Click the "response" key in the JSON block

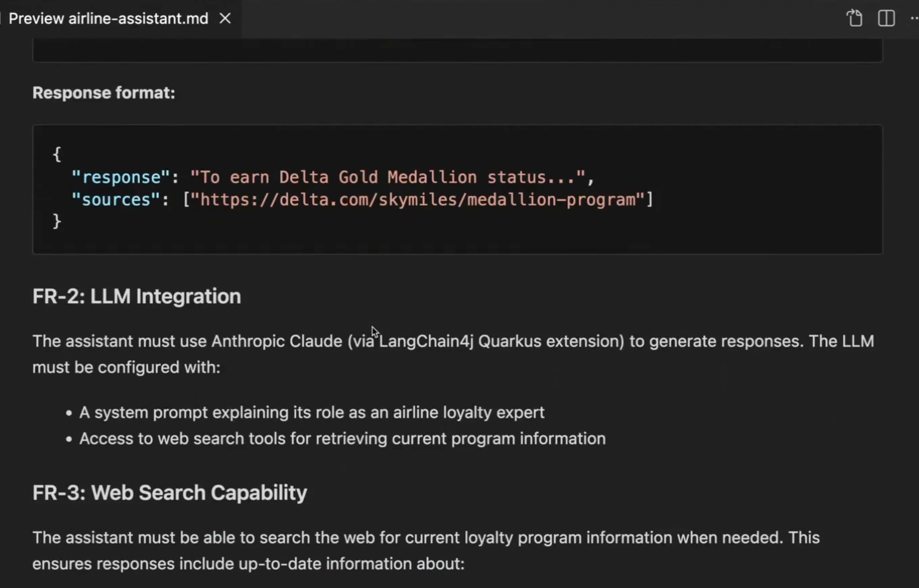pyautogui.click(x=121, y=177)
